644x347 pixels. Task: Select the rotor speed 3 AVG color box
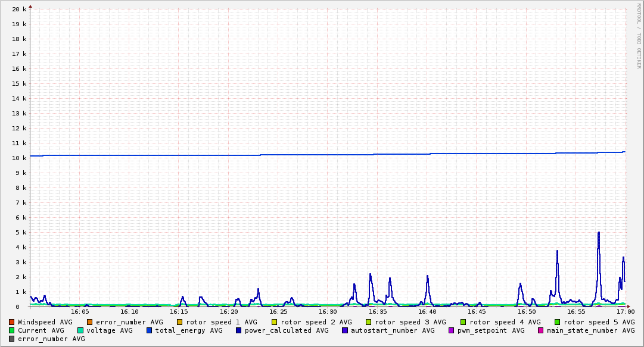[x=368, y=322]
